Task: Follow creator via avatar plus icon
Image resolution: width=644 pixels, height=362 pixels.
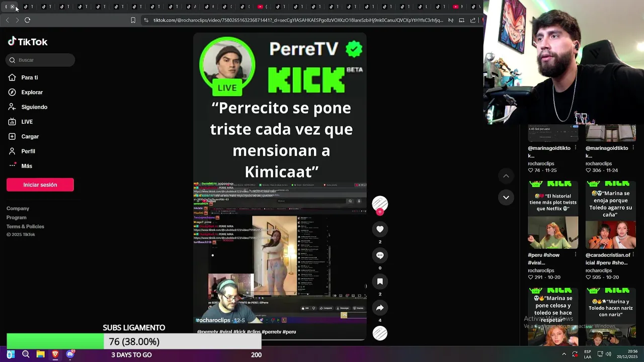Action: (x=380, y=212)
